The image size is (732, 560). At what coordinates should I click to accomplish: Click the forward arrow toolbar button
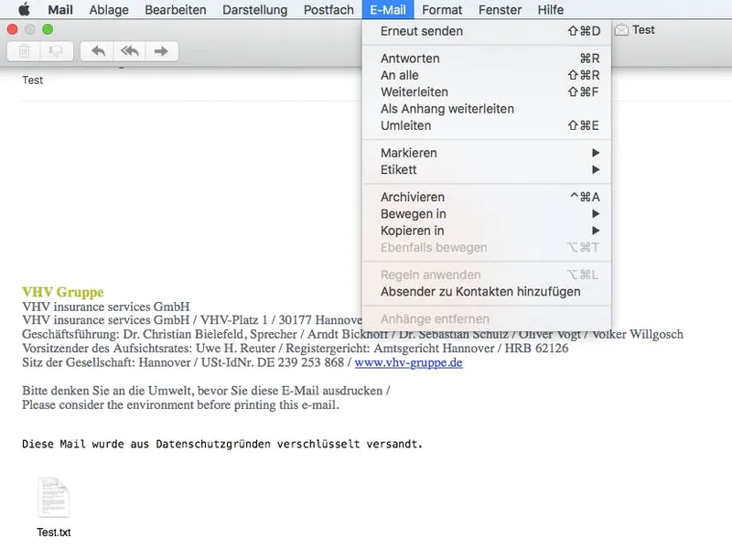click(x=162, y=51)
